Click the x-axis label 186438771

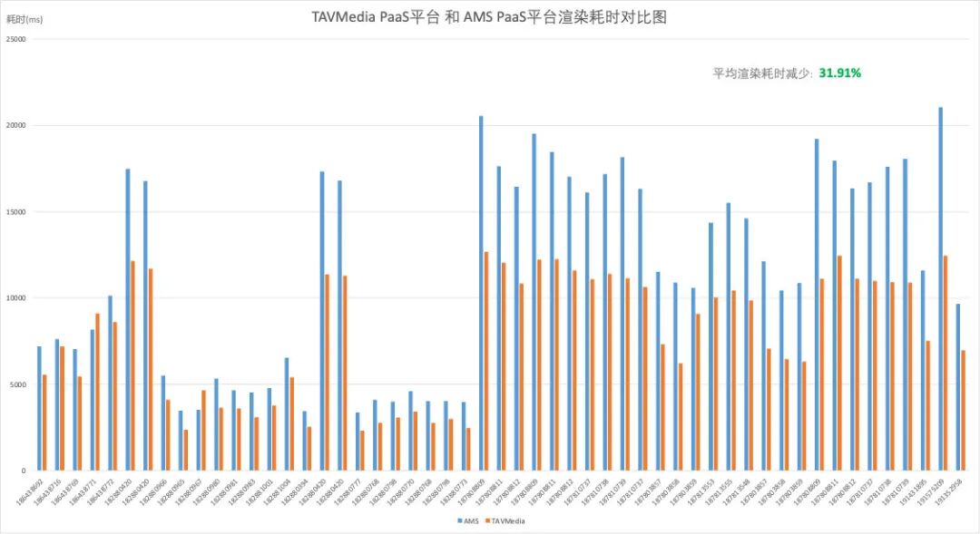pyautogui.click(x=83, y=491)
